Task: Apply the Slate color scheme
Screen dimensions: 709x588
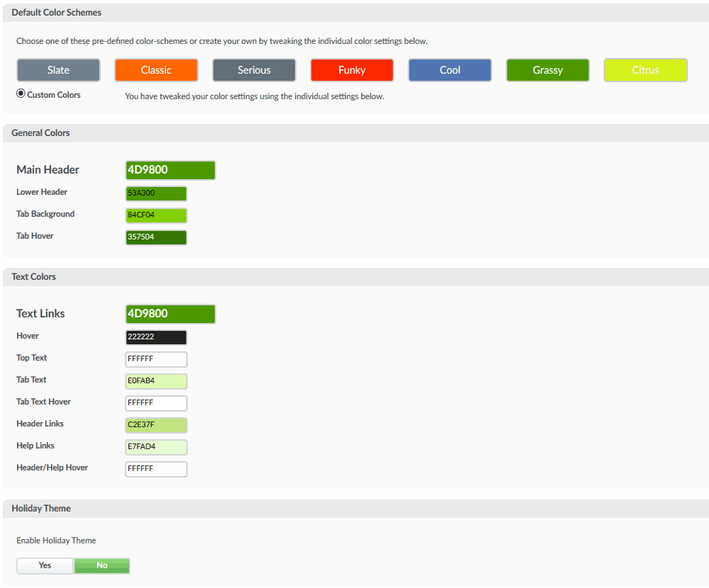Action: click(58, 70)
